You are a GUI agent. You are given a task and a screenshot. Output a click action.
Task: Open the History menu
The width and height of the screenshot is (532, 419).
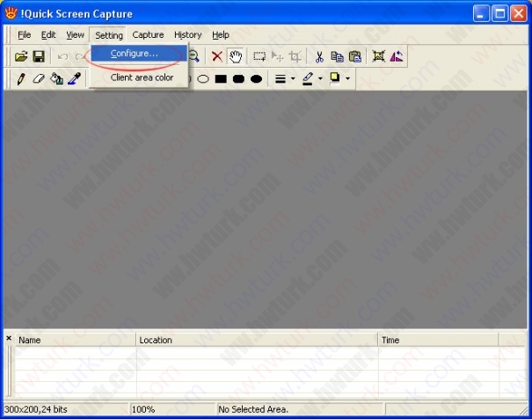pyautogui.click(x=187, y=35)
